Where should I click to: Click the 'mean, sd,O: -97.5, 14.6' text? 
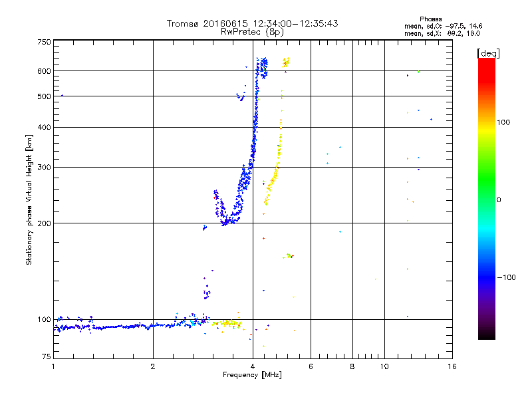443,26
